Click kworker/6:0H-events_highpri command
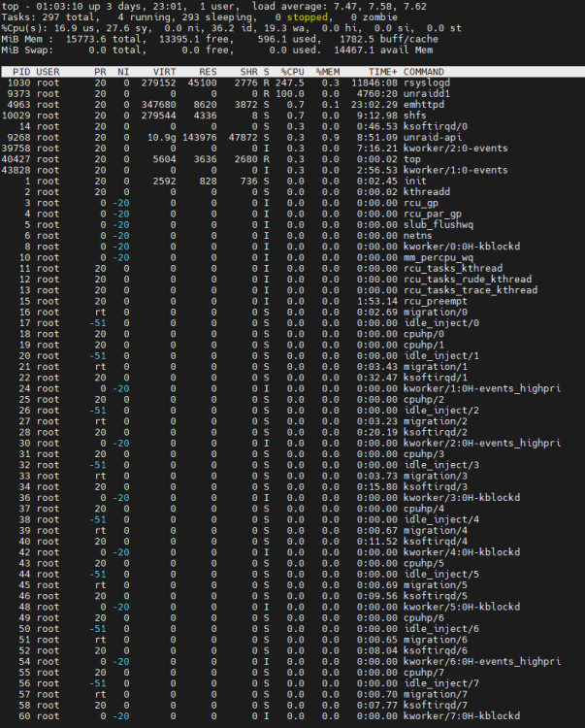 [x=482, y=662]
